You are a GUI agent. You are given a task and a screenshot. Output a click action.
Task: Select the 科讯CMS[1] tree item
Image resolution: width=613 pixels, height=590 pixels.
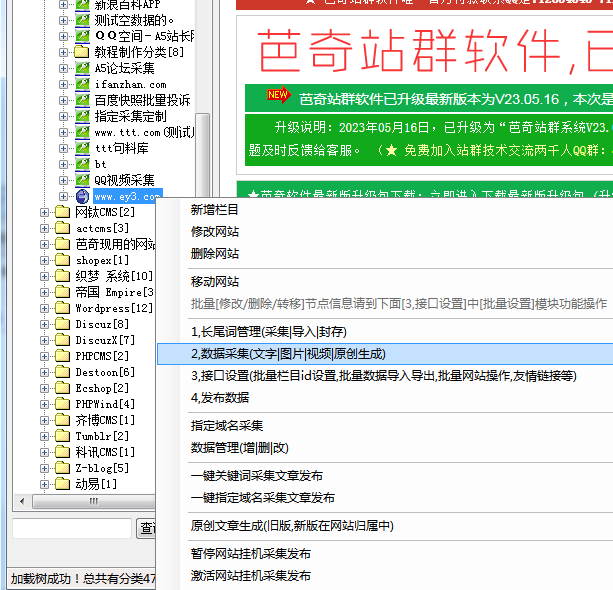point(105,452)
